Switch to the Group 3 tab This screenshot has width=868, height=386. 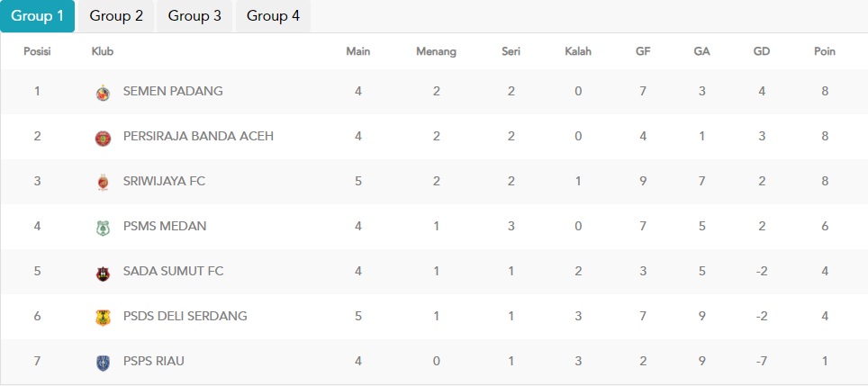[194, 16]
